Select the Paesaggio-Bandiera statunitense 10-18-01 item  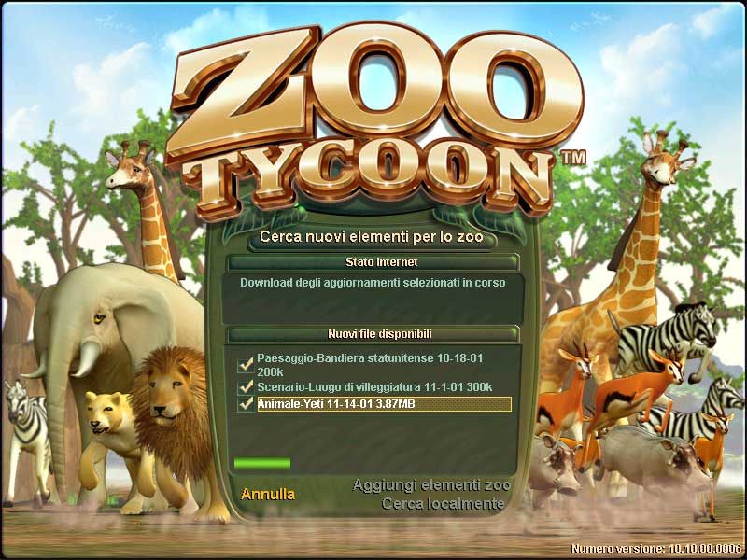point(370,365)
